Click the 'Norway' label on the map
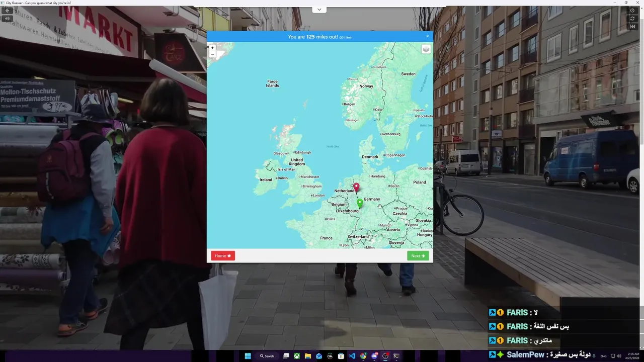 (x=366, y=86)
